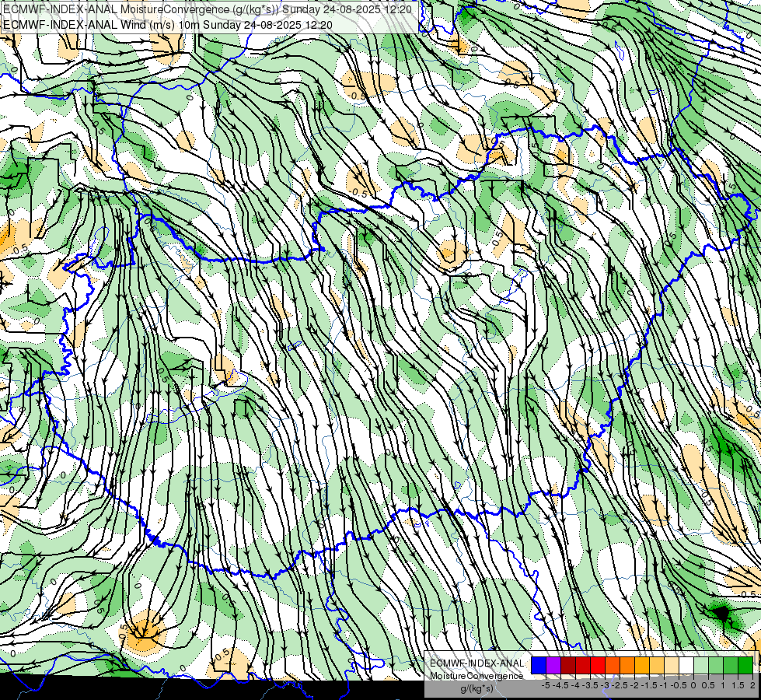This screenshot has height=700, width=761.
Task: Click the legend tick value -2.5
Action: point(620,685)
